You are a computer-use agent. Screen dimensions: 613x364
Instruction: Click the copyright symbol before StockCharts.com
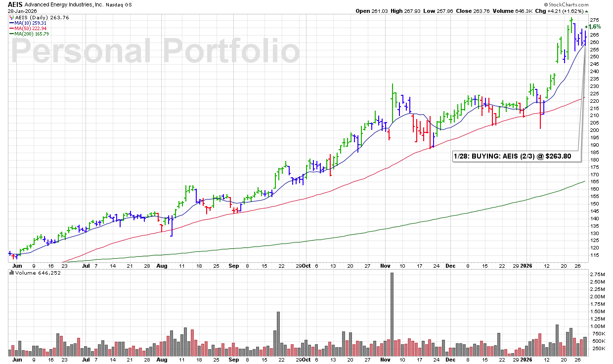pos(545,4)
